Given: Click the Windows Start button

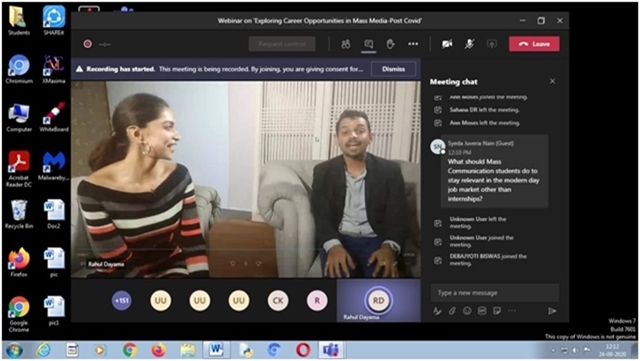Looking at the screenshot, I should coord(14,350).
